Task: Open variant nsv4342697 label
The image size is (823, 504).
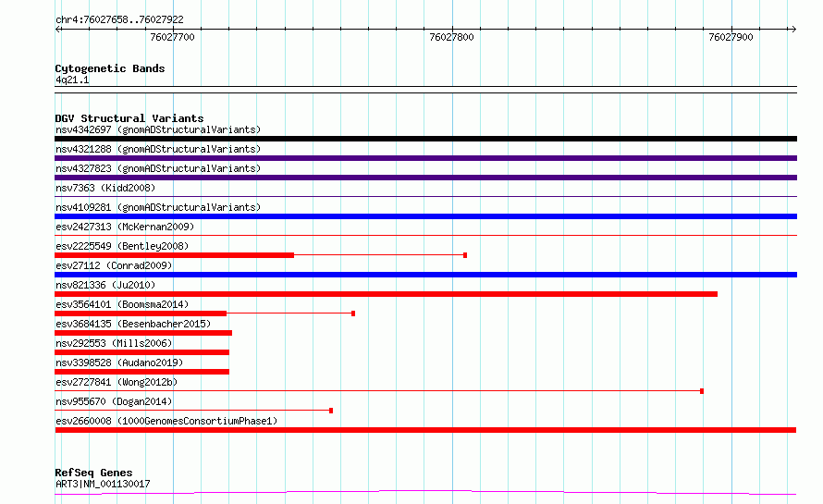Action: coord(158,129)
